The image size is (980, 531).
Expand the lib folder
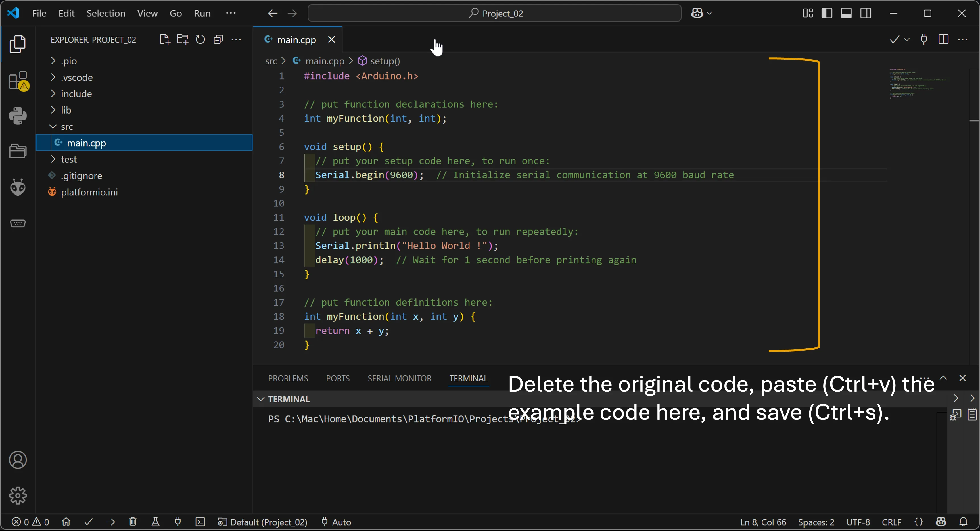coord(144,110)
